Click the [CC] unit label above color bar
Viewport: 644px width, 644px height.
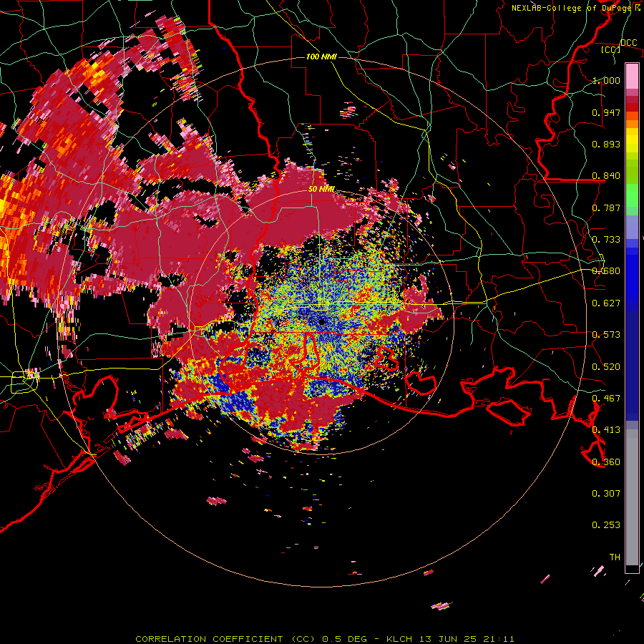611,49
